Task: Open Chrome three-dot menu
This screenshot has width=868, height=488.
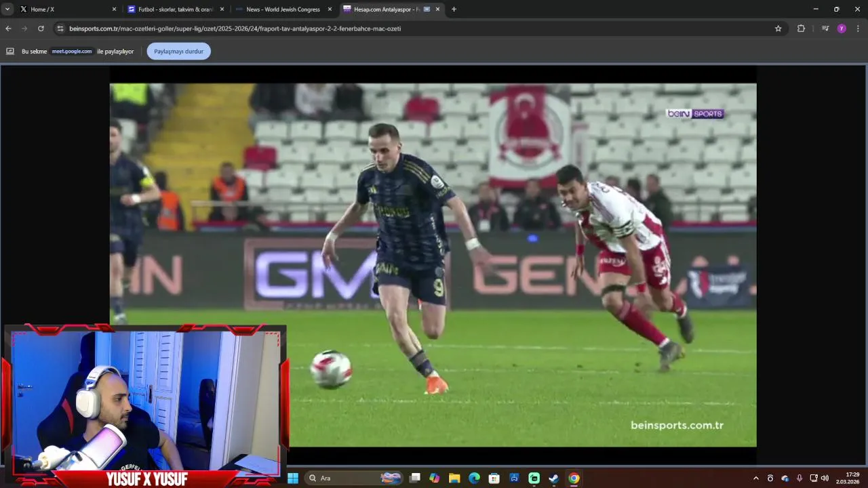Action: coord(858,28)
